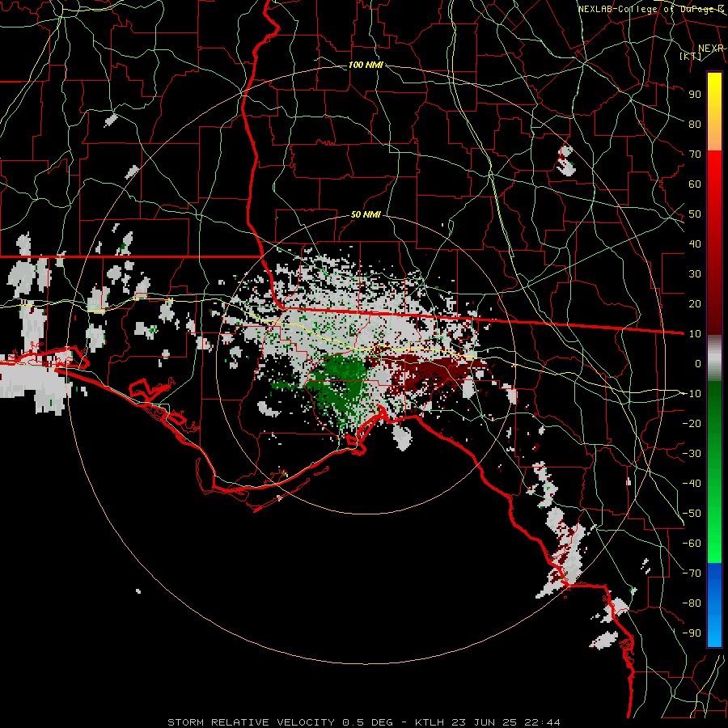Select the -70 scale value

pyautogui.click(x=692, y=574)
